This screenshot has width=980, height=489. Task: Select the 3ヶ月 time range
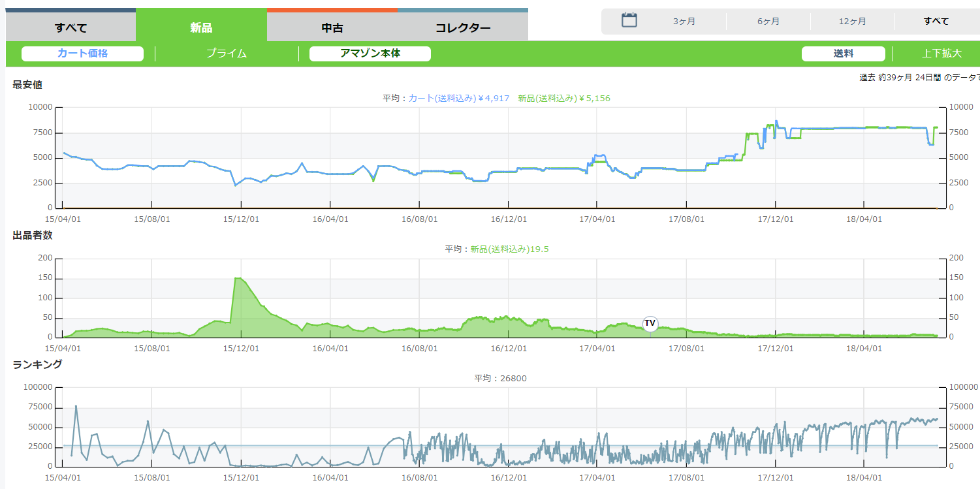point(684,21)
